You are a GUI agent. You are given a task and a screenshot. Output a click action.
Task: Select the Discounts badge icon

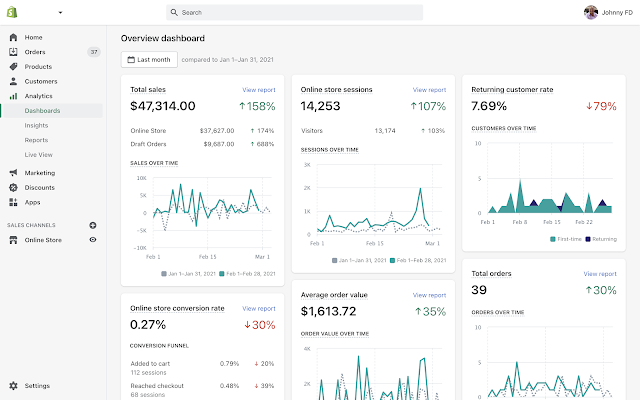click(x=13, y=187)
